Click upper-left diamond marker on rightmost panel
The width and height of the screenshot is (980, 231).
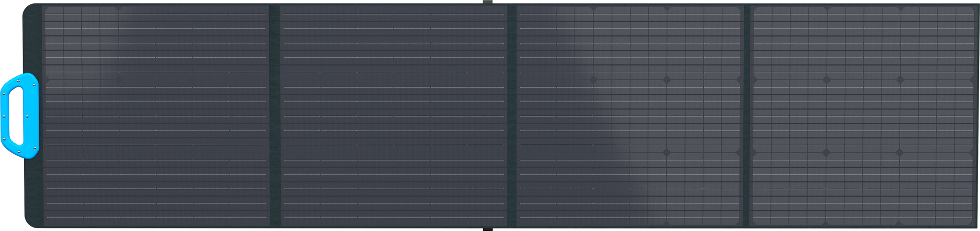826,79
